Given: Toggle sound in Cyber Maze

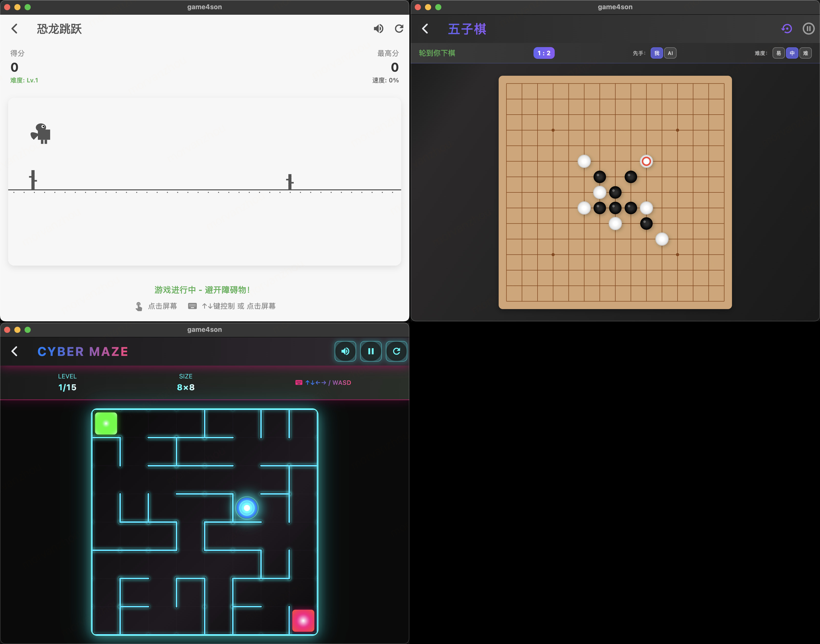Looking at the screenshot, I should pyautogui.click(x=345, y=351).
